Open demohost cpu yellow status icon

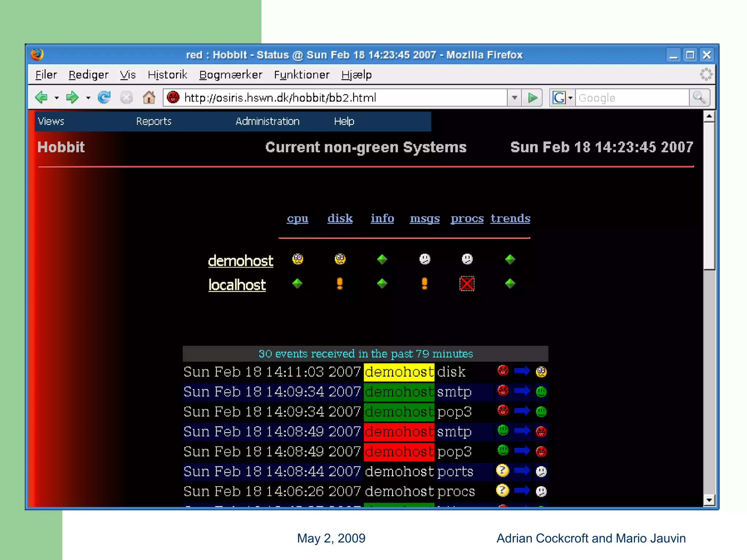point(298,259)
